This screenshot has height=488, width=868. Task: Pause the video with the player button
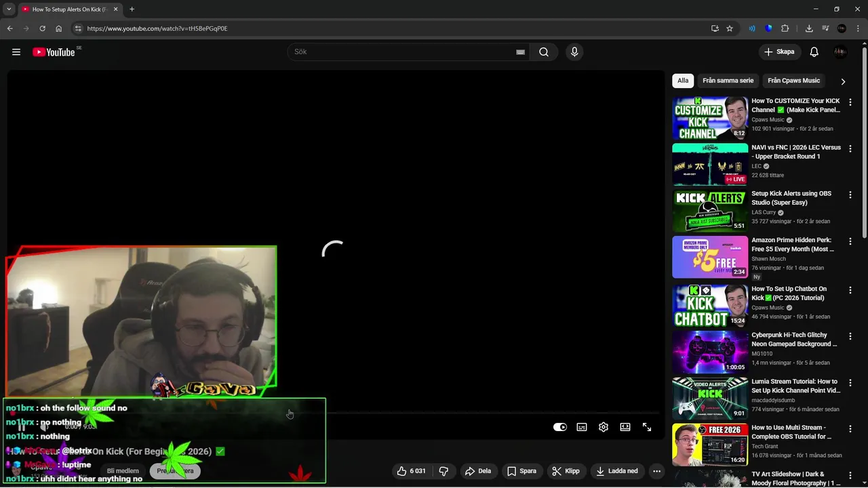(21, 427)
